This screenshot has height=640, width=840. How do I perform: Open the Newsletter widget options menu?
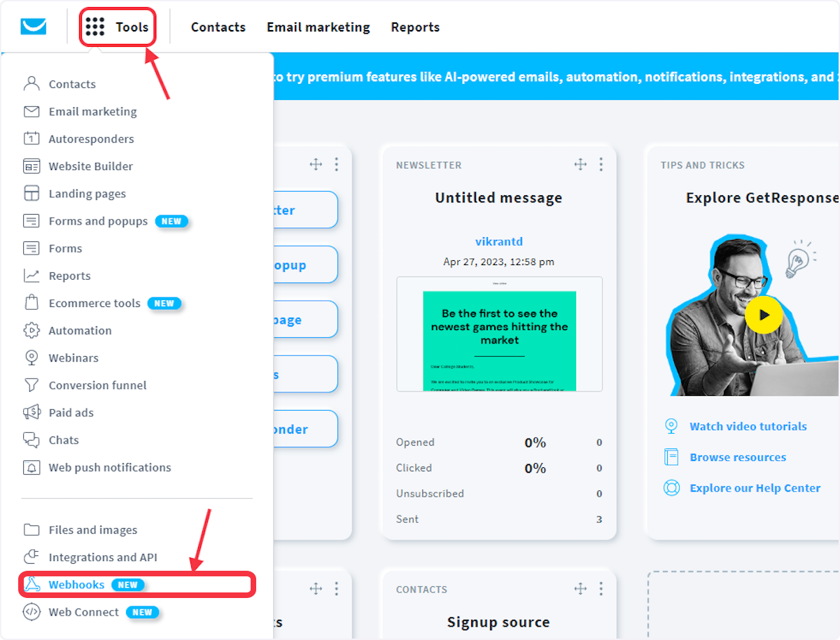point(601,164)
